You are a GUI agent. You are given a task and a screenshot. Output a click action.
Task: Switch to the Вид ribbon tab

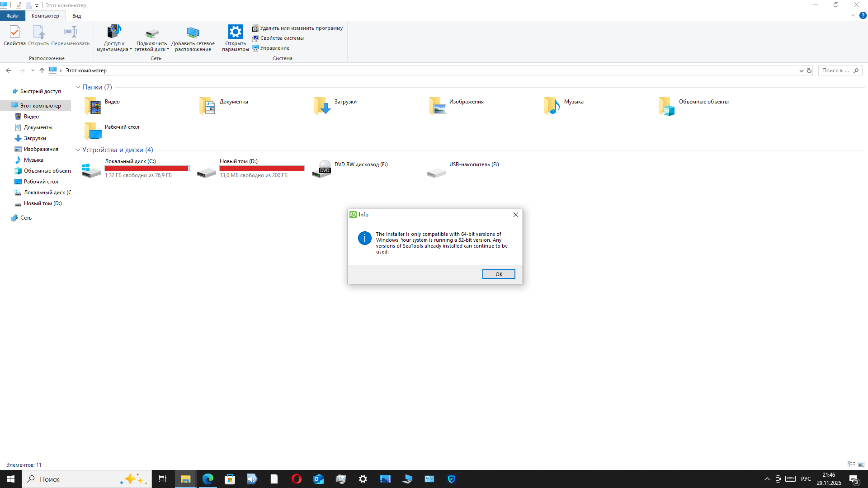(x=76, y=16)
